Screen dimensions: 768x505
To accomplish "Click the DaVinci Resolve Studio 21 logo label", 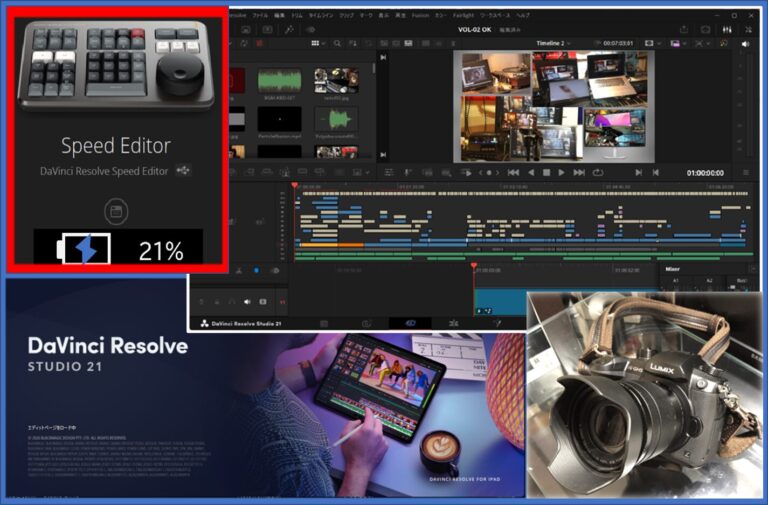I will click(x=240, y=324).
